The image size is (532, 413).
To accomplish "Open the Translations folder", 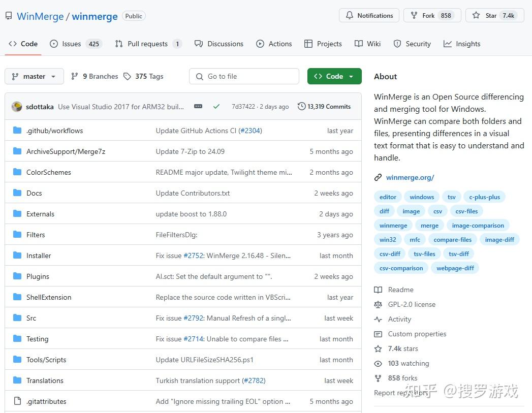I will 45,380.
